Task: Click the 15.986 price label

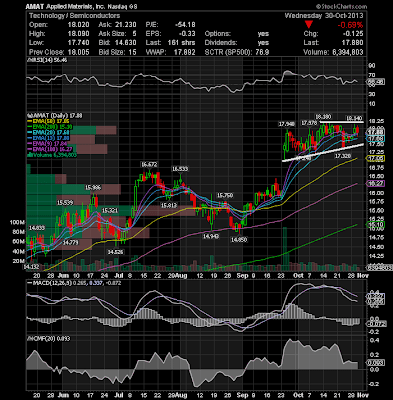Action: [93, 188]
